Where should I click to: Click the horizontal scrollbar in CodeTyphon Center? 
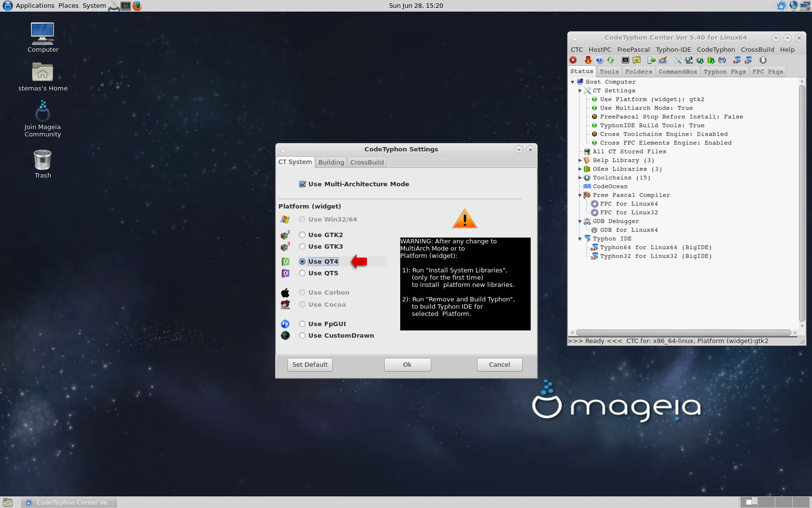tap(683, 333)
